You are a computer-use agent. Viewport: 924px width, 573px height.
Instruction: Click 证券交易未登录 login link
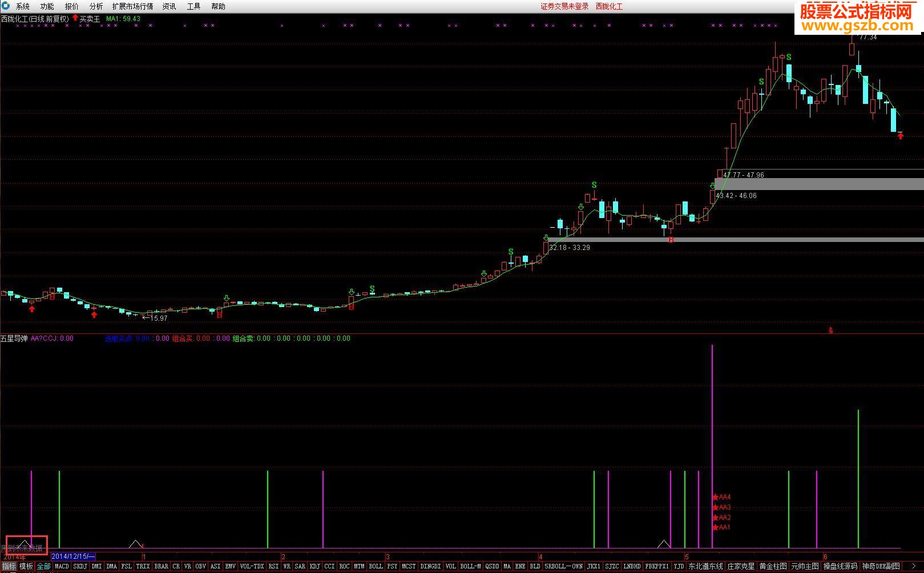(564, 6)
